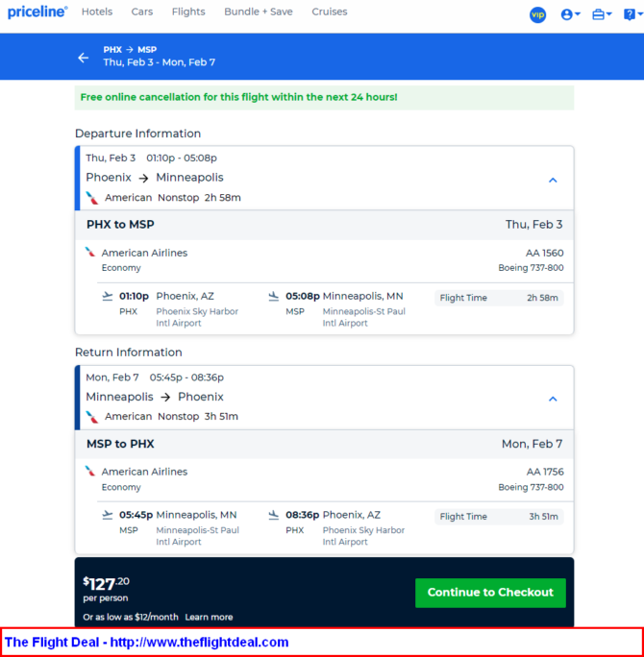
Task: Click the arrow between Phoenix and Minneapolis
Action: click(144, 178)
